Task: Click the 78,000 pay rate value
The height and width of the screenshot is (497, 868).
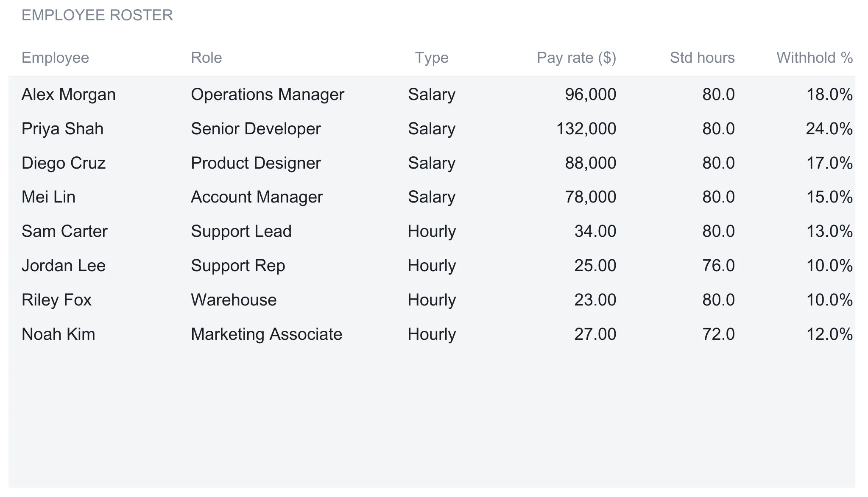Action: click(x=591, y=197)
